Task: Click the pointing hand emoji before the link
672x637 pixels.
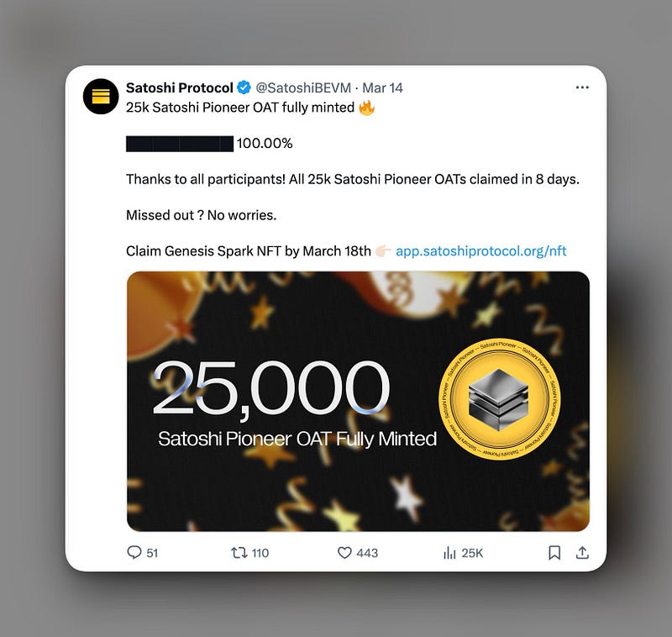Action: (383, 250)
